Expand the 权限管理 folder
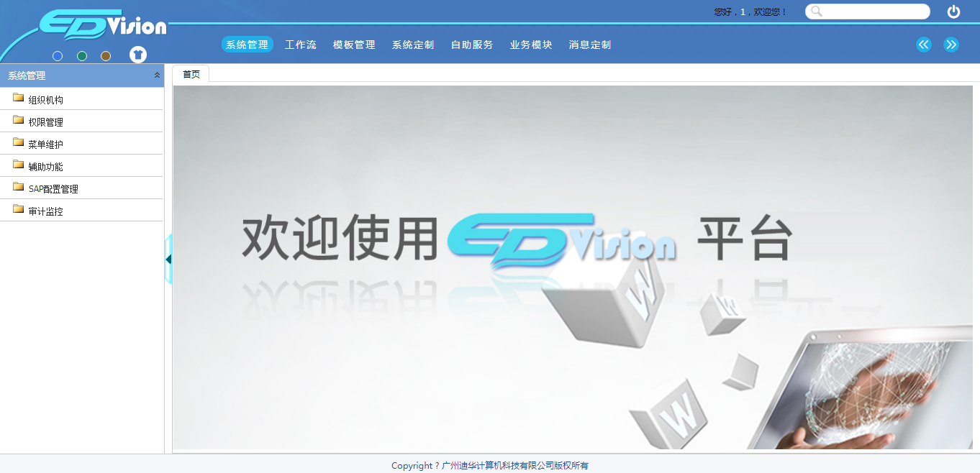This screenshot has height=473, width=980. tap(81, 121)
